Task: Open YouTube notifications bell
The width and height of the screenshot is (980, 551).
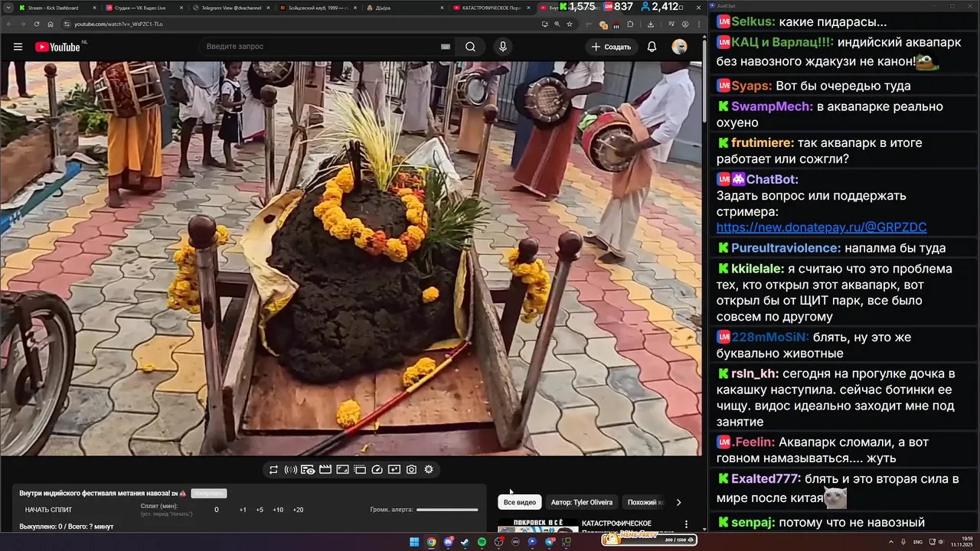Action: pyautogui.click(x=652, y=47)
